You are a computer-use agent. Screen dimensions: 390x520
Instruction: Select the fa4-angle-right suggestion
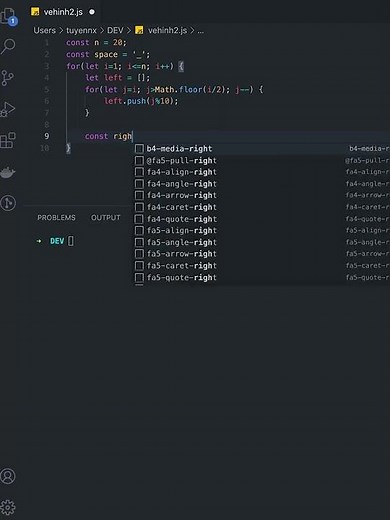[262, 184]
